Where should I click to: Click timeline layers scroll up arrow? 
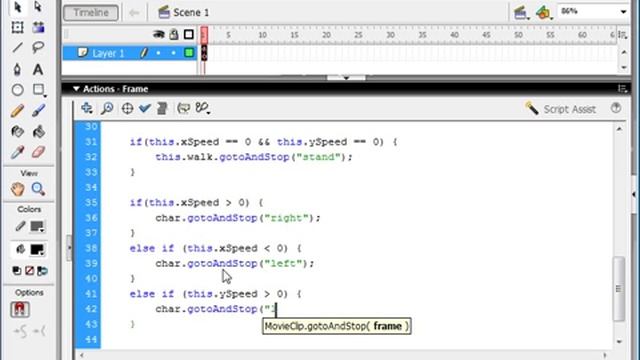[624, 52]
